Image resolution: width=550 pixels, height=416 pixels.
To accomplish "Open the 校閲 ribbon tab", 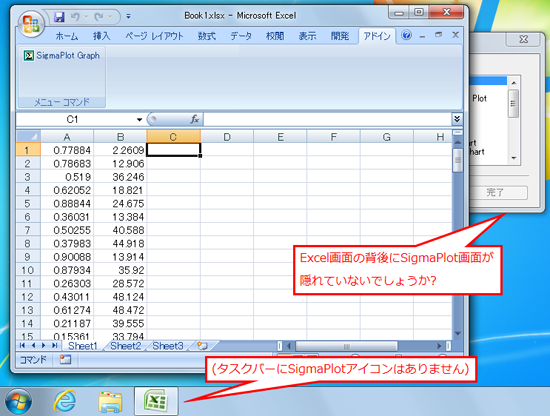I will [275, 36].
